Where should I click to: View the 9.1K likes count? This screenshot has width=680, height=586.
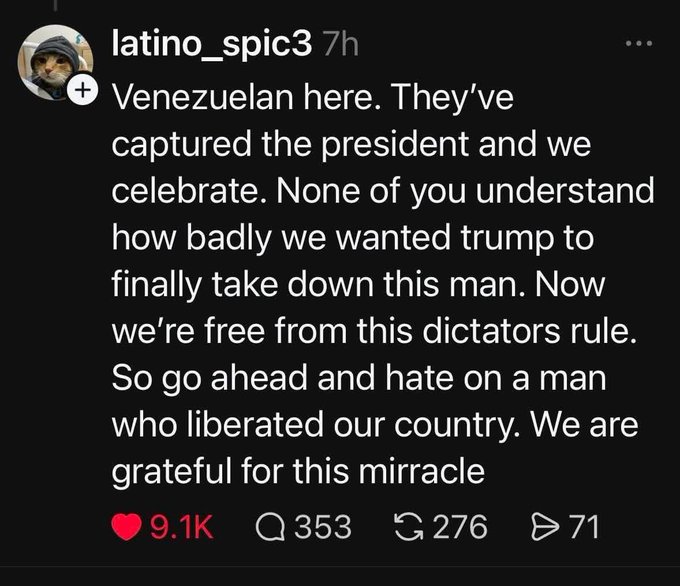[182, 525]
